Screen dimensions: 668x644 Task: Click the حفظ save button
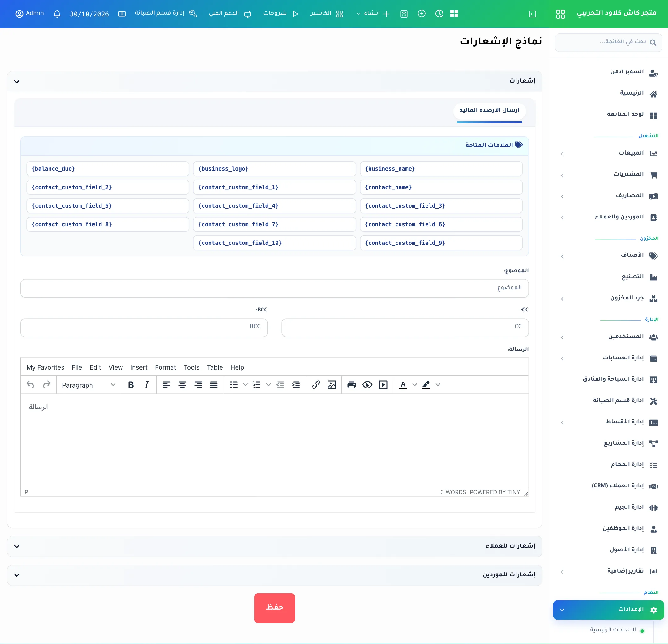coord(274,608)
